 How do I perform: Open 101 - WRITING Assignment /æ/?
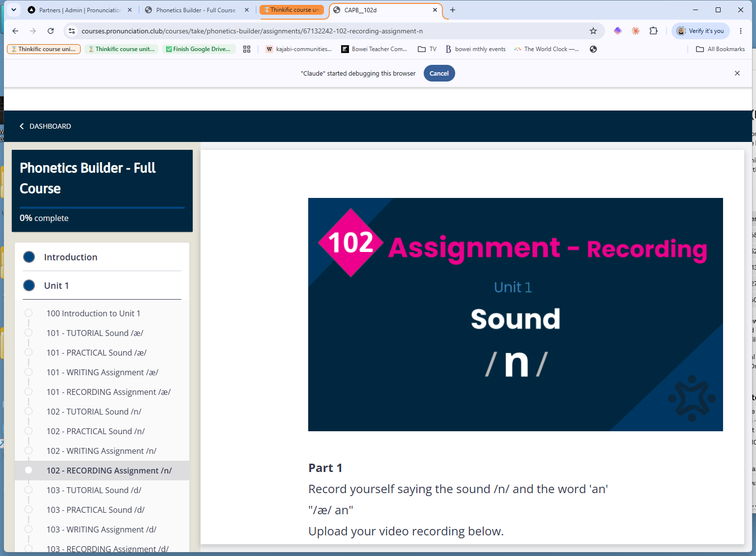coord(102,372)
